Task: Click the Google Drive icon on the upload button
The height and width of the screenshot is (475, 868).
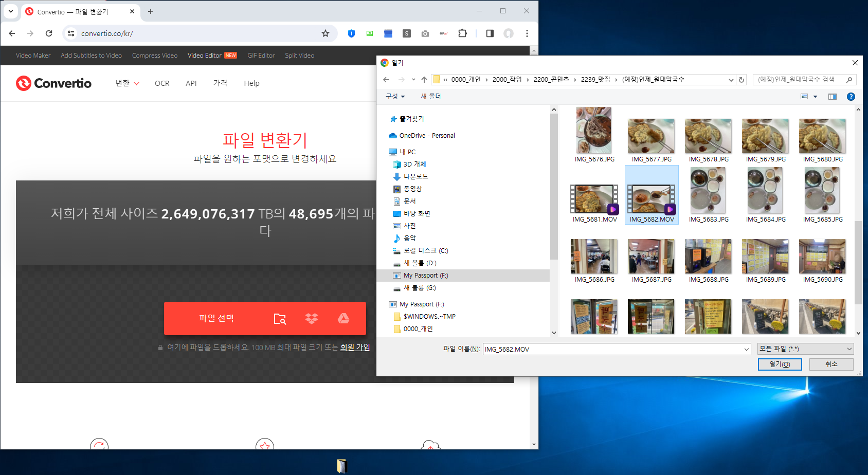Action: [x=345, y=318]
